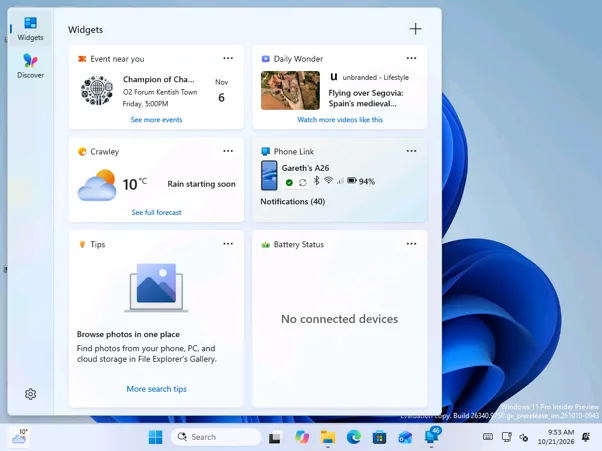Screen dimensions: 602x451
Task: Open the clock showing 9:53 AM
Action: tap(556, 437)
